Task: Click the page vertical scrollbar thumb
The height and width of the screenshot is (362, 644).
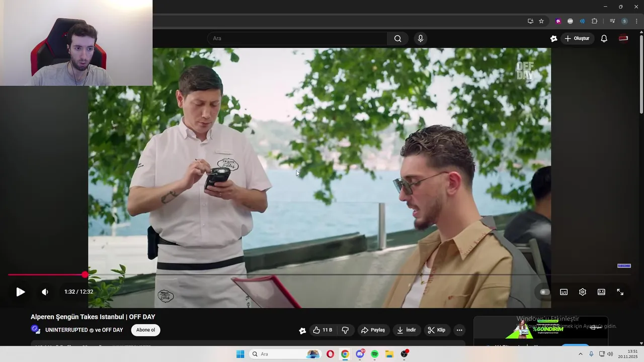Action: coord(641,74)
